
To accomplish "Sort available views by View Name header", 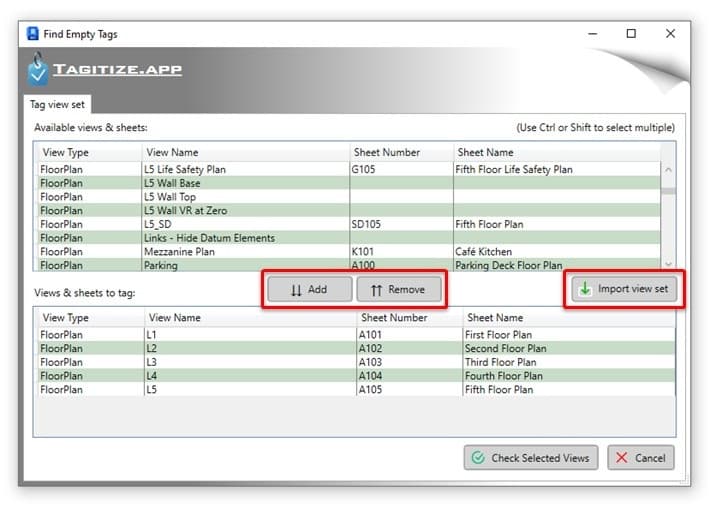I will point(246,152).
